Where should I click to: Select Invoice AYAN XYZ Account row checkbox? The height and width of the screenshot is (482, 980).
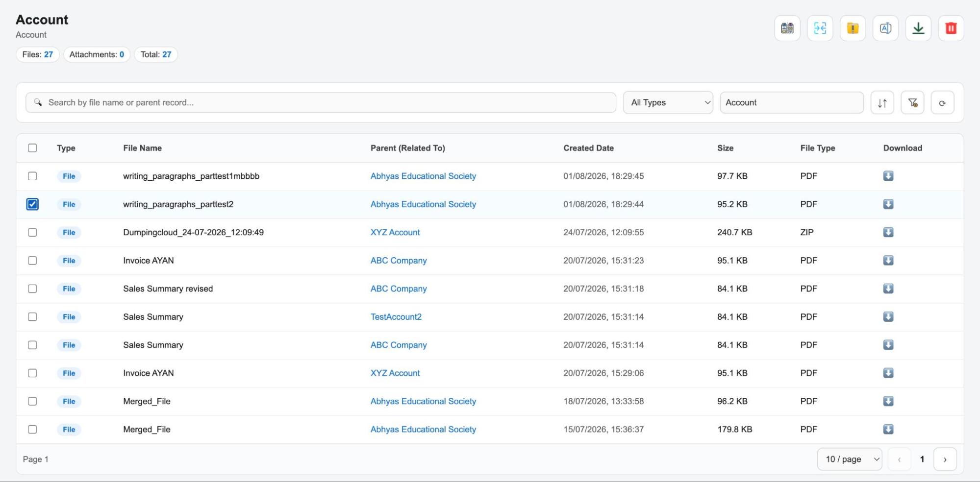pyautogui.click(x=32, y=373)
